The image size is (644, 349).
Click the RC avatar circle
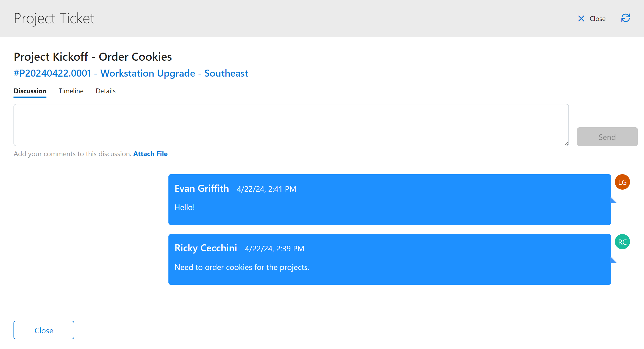point(622,242)
